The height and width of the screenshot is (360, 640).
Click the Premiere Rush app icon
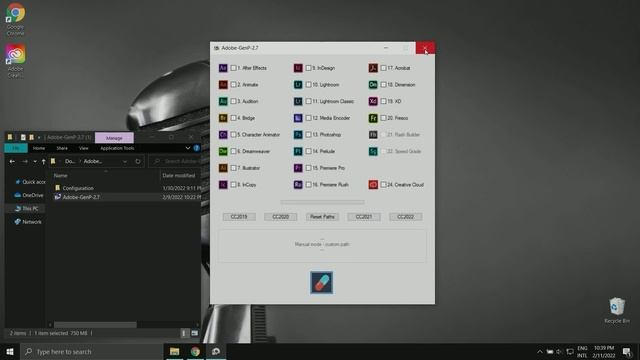click(298, 185)
